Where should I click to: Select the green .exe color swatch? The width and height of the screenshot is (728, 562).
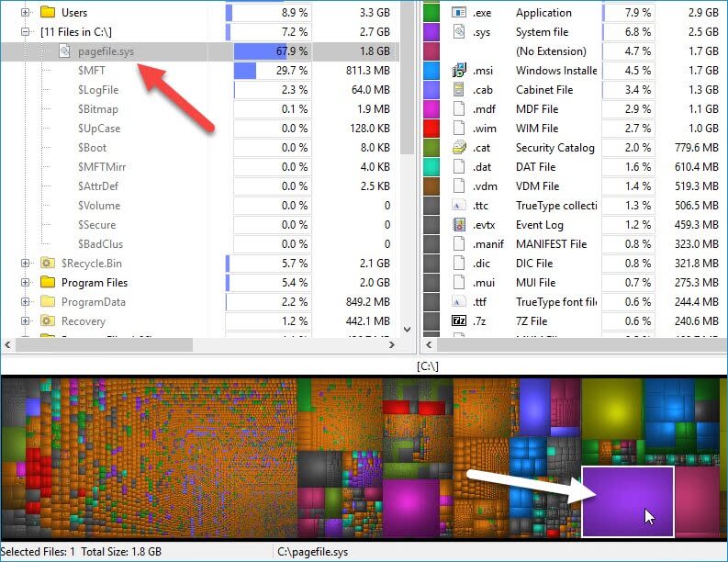pyautogui.click(x=431, y=13)
